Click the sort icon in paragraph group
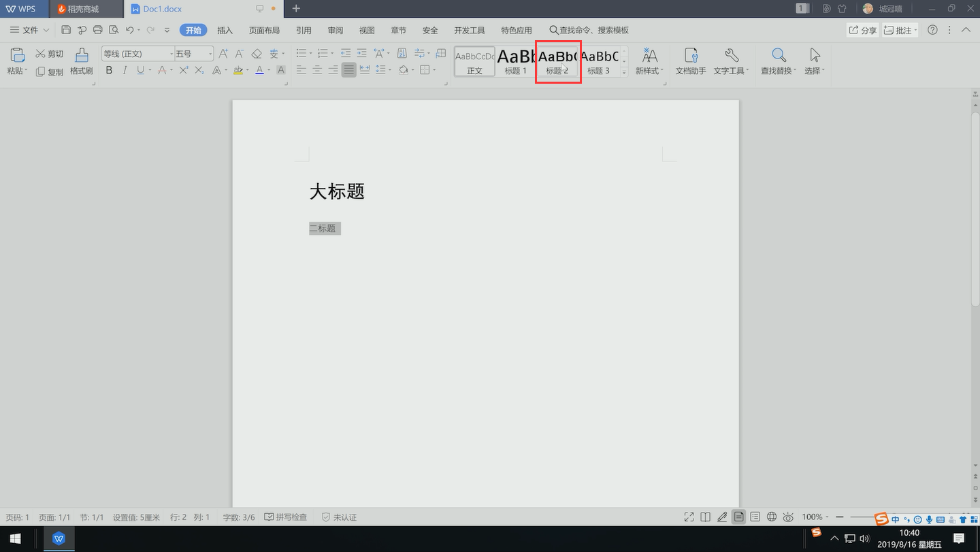Viewport: 980px width, 552px height. (402, 53)
